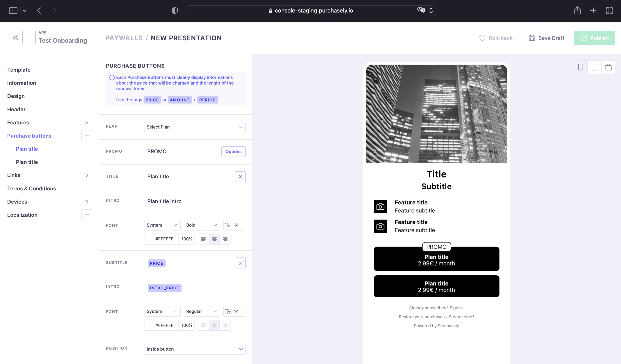Image resolution: width=621 pixels, height=364 pixels.
Task: Open a new tab with plus icon
Action: 593,10
